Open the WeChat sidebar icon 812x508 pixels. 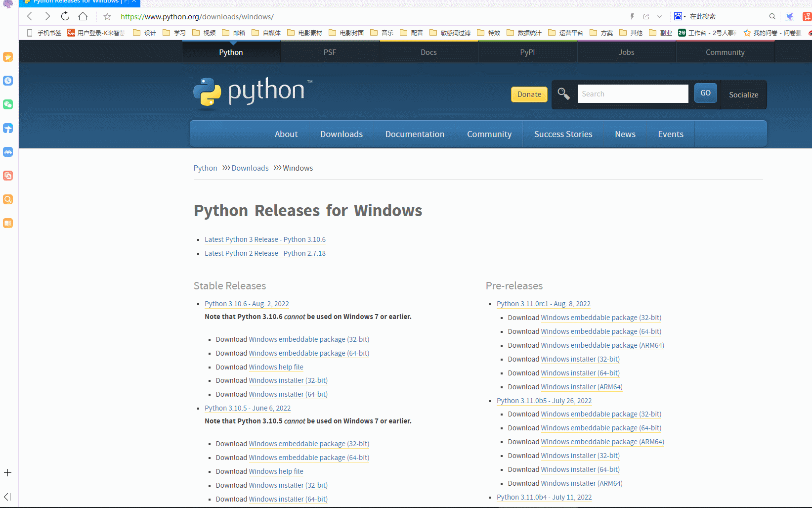[x=8, y=104]
